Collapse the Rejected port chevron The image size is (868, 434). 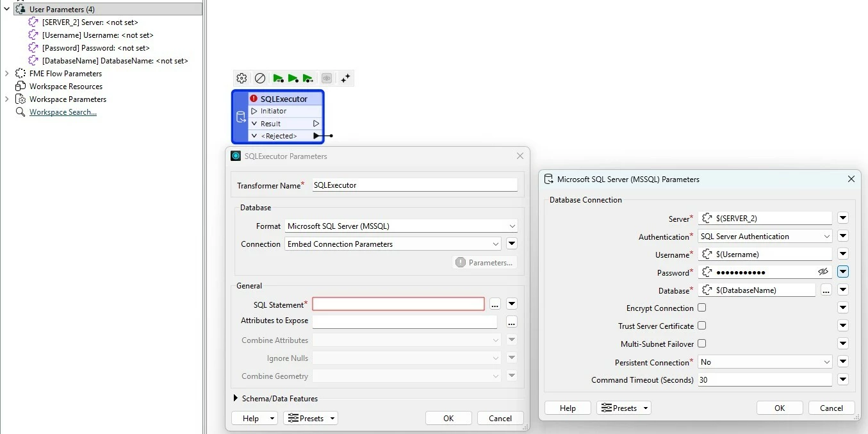click(254, 136)
